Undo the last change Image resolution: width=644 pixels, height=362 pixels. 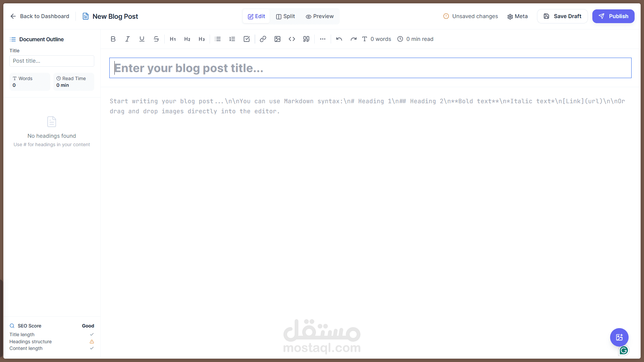339,39
